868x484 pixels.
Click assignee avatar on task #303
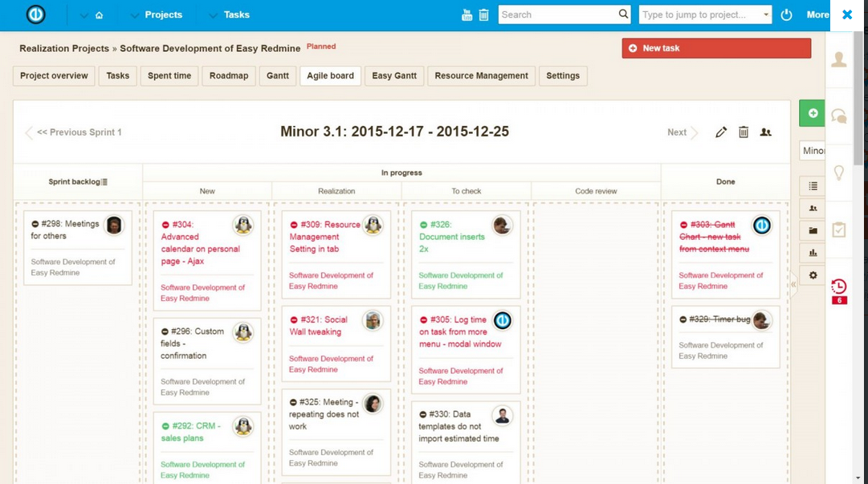(x=762, y=225)
